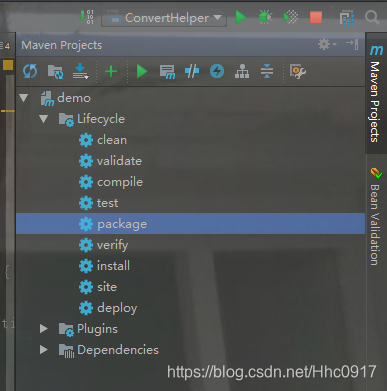Select the Lifecycle folder
The width and height of the screenshot is (387, 391).
(101, 119)
